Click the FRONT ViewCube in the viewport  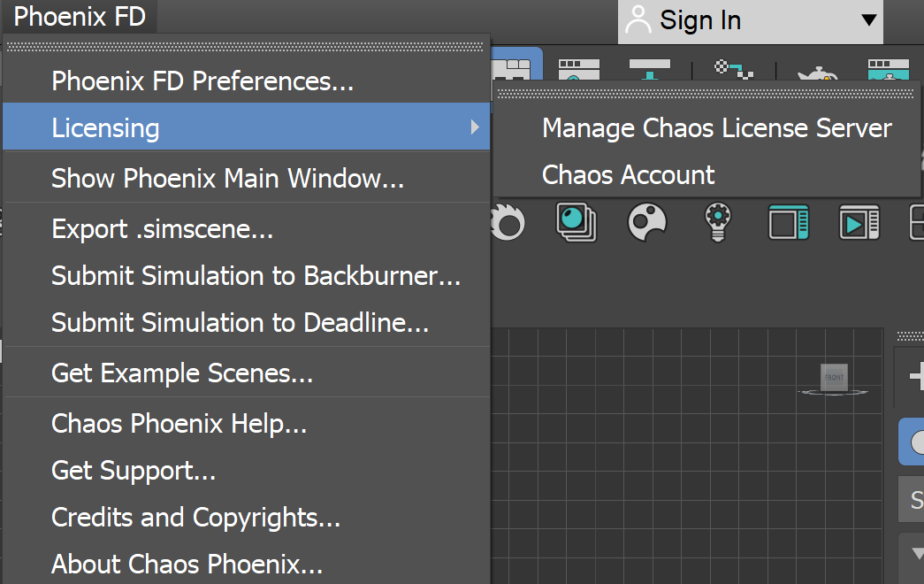tap(834, 378)
